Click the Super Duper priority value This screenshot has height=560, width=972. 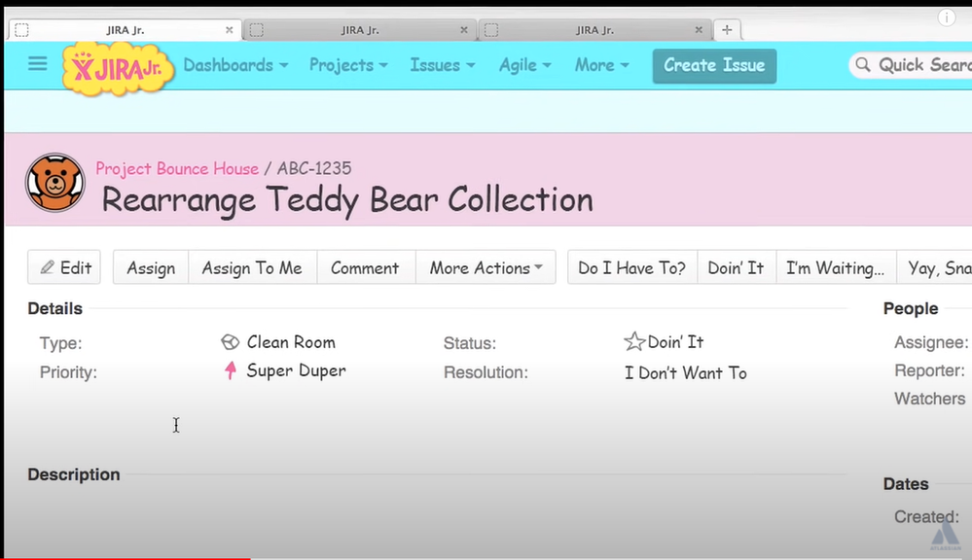[x=297, y=370]
